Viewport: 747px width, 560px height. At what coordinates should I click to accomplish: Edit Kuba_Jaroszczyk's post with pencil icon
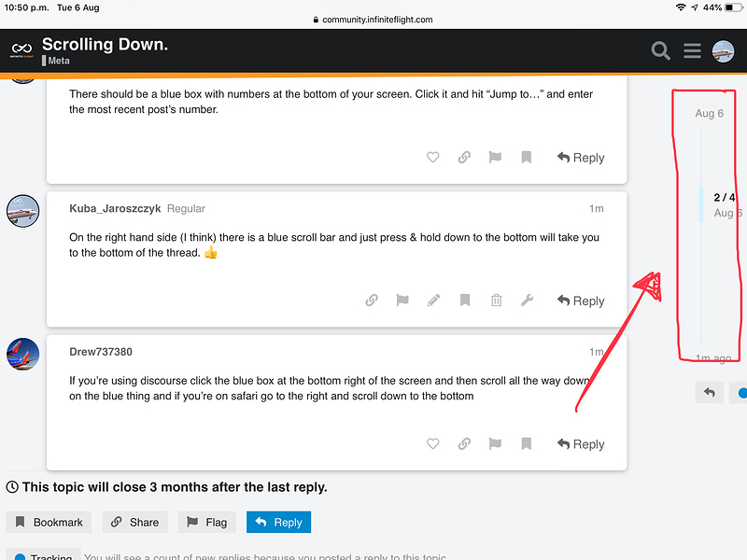tap(433, 300)
